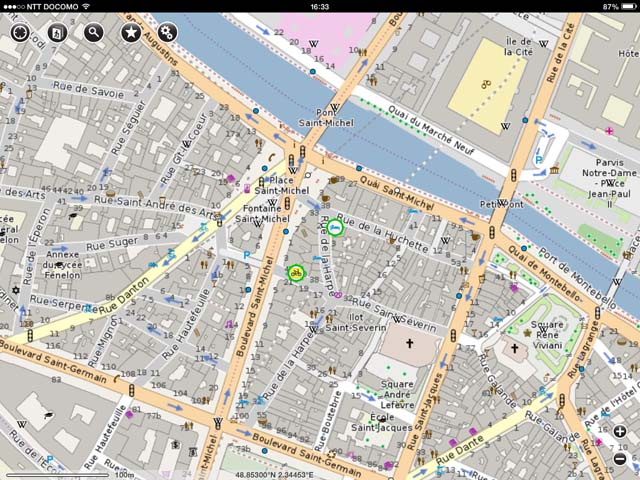The width and height of the screenshot is (640, 480).
Task: Zoom in with the plus button
Action: 620,431
